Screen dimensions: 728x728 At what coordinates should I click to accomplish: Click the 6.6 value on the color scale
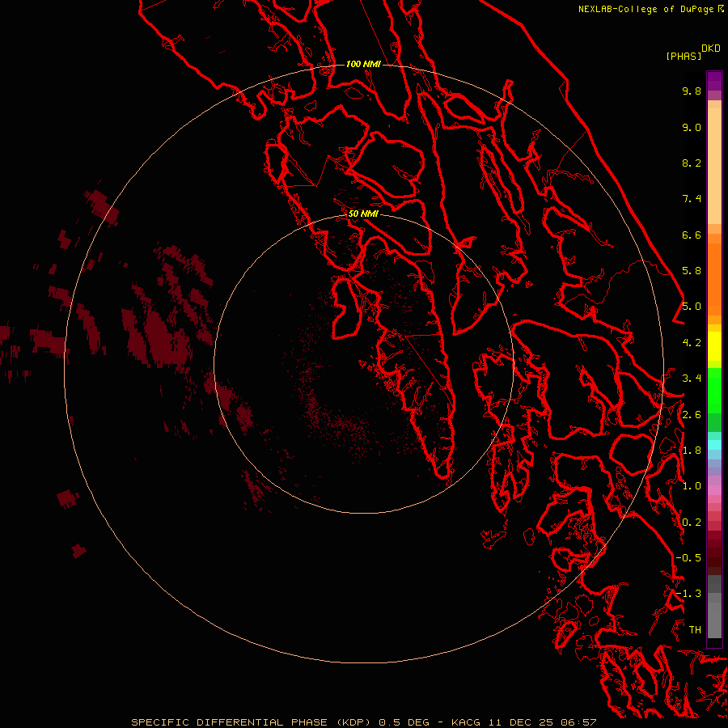(x=692, y=235)
